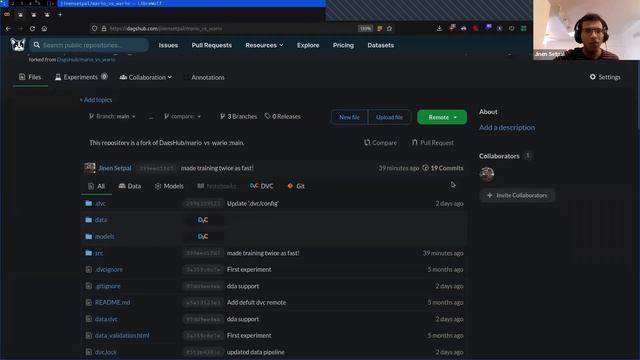Expand the Collaboration dropdown
Screen dimensions: 640x360
coord(146,77)
